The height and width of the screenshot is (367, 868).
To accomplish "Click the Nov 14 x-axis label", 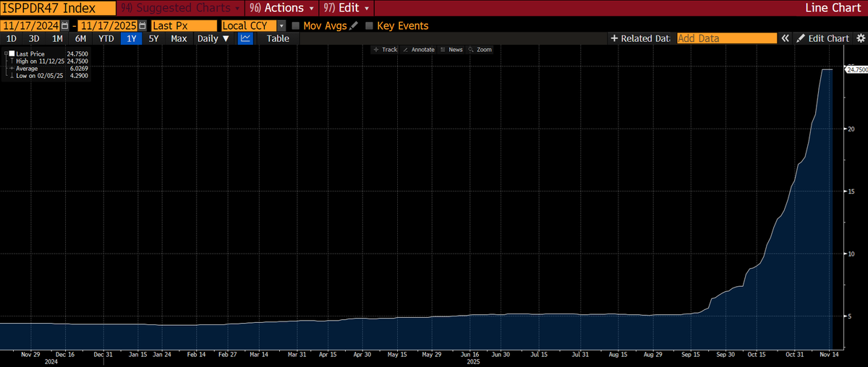I will click(x=828, y=355).
